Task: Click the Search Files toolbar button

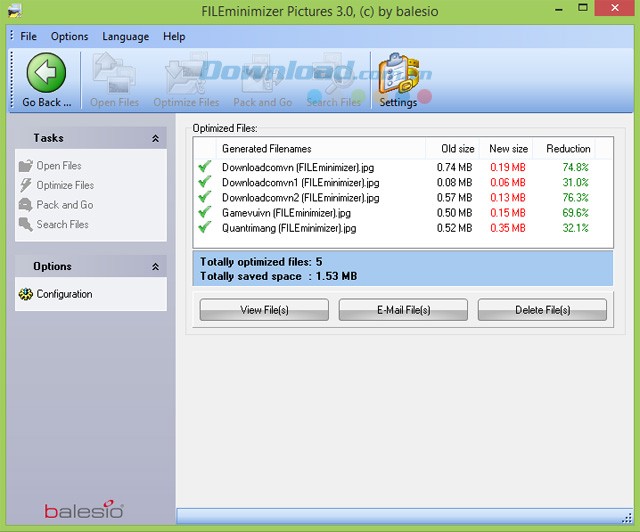Action: 334,80
